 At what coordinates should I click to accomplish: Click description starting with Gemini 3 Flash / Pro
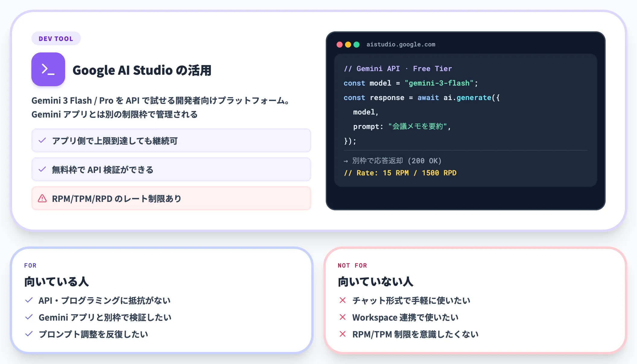(x=160, y=100)
